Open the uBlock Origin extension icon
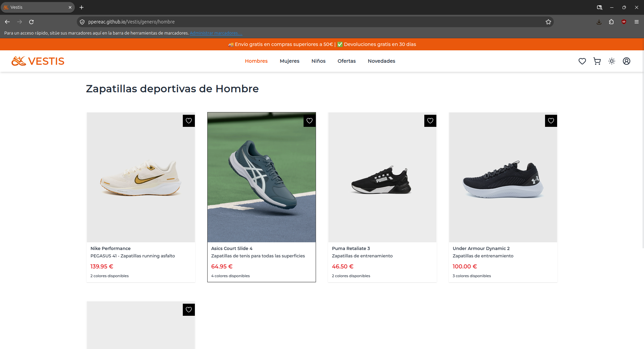The image size is (644, 349). point(624,22)
